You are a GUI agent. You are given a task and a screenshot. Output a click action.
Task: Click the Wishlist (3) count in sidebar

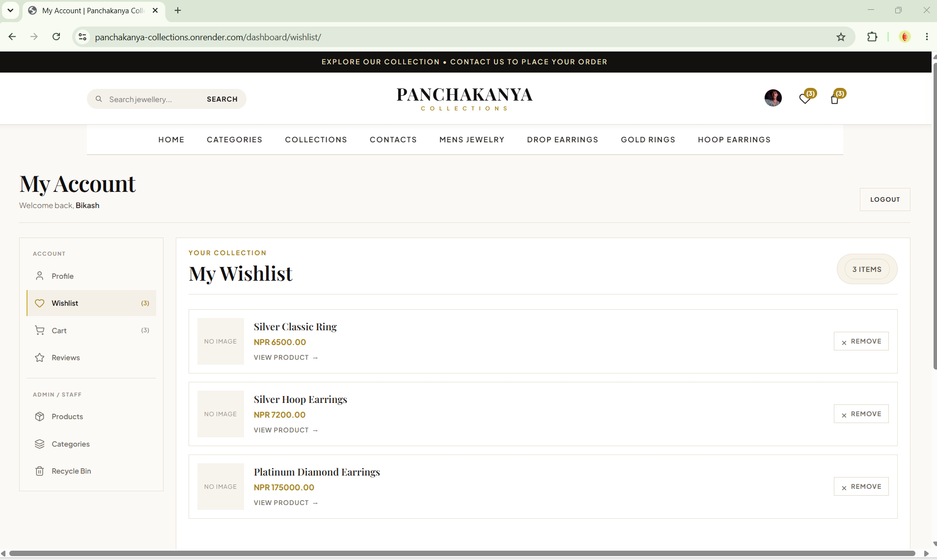click(145, 303)
